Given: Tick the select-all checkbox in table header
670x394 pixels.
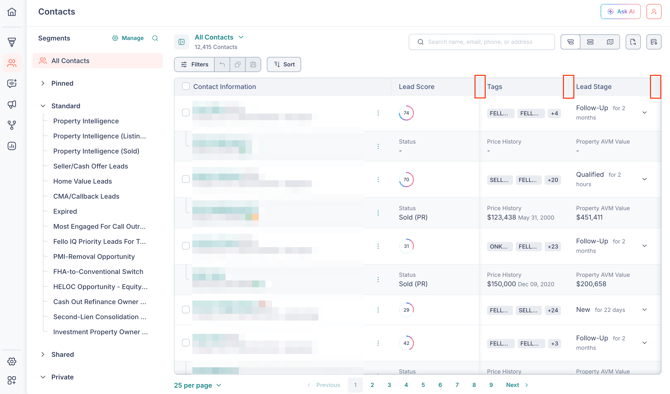Looking at the screenshot, I should 185,86.
